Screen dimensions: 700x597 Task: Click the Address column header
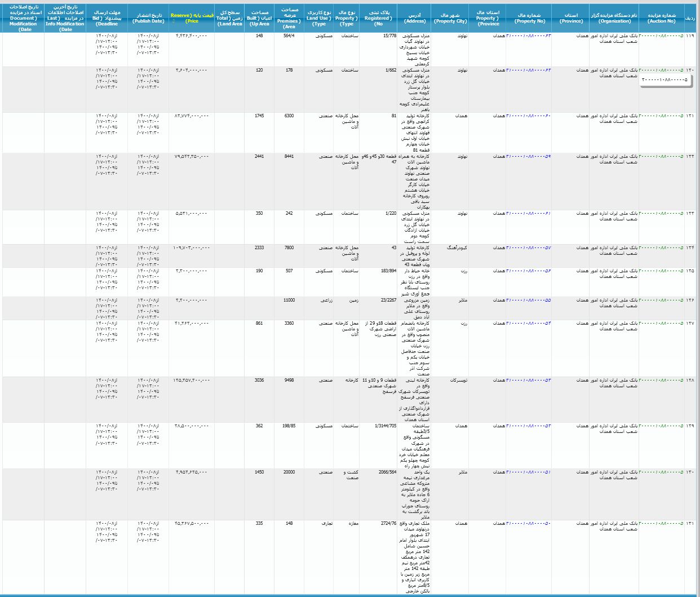pos(415,17)
